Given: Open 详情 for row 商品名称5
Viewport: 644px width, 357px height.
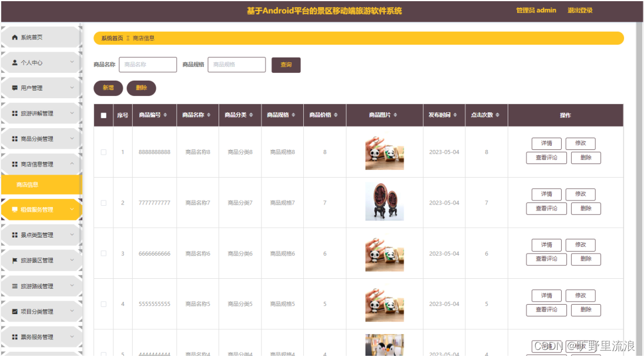Looking at the screenshot, I should coord(546,296).
